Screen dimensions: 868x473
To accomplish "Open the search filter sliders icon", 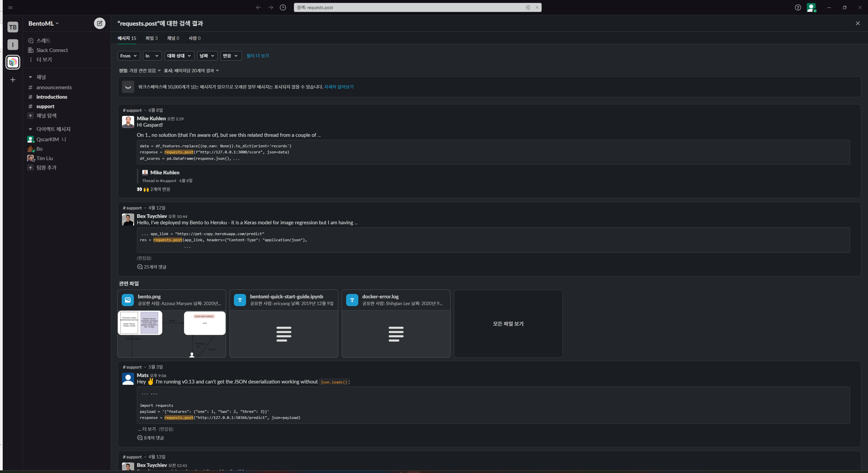I will coord(528,7).
